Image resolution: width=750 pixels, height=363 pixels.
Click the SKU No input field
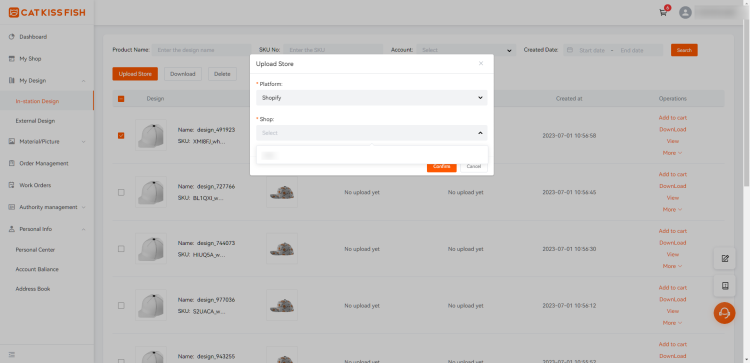[333, 50]
